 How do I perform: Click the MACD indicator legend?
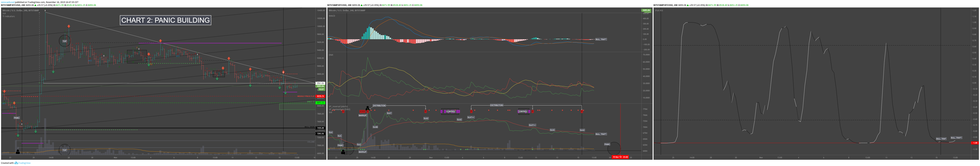click(x=332, y=16)
